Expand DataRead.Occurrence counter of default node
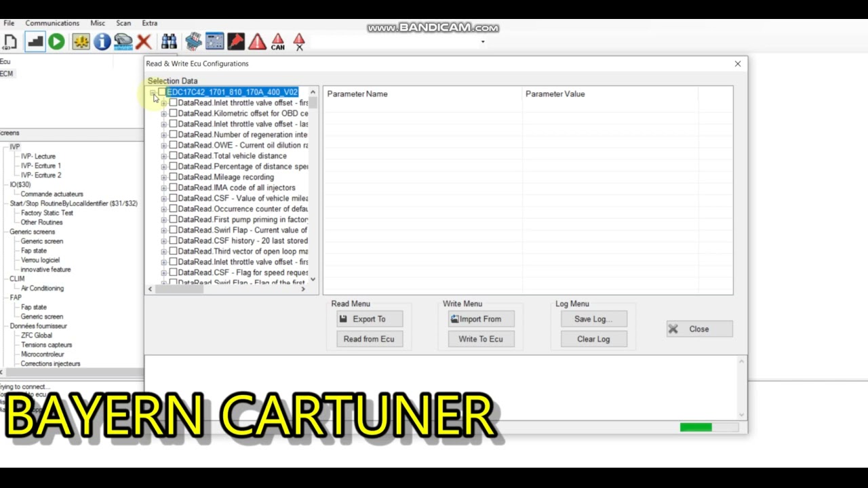Viewport: 868px width, 488px height. click(x=163, y=209)
